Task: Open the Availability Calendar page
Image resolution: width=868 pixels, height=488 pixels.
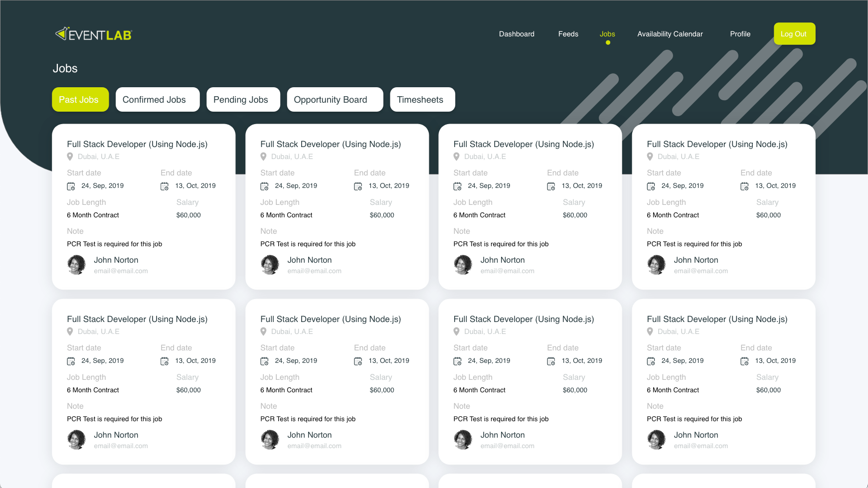Action: (670, 34)
